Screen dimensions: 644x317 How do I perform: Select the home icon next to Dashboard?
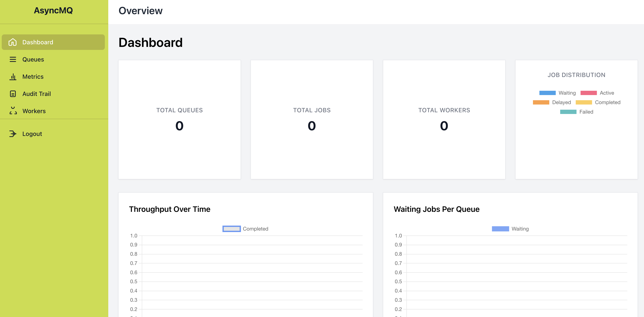click(x=13, y=42)
